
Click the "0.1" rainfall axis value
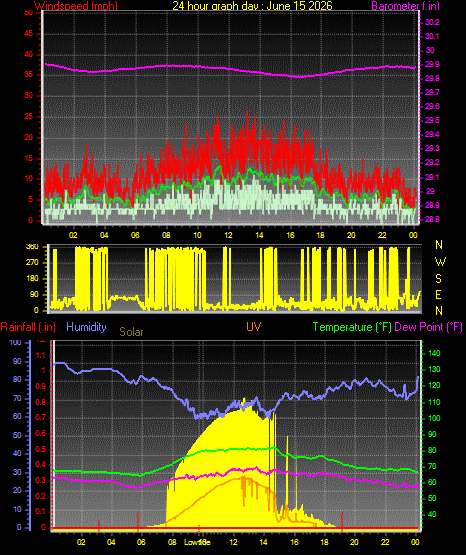[41, 511]
